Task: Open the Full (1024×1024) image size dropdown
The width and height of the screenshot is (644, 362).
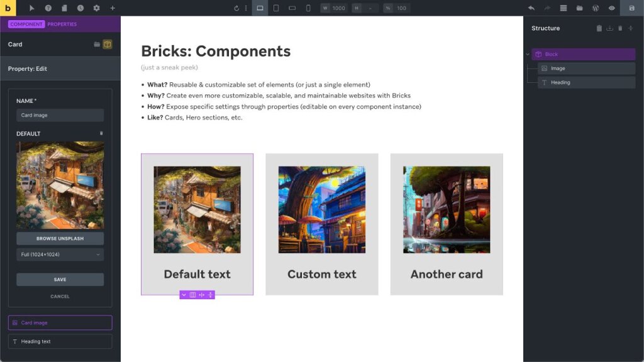Action: (60, 255)
